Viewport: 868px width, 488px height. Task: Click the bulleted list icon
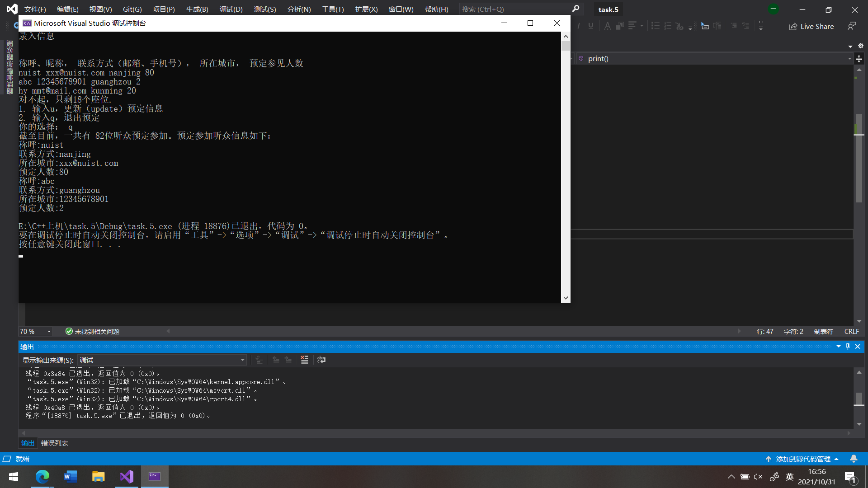point(656,26)
